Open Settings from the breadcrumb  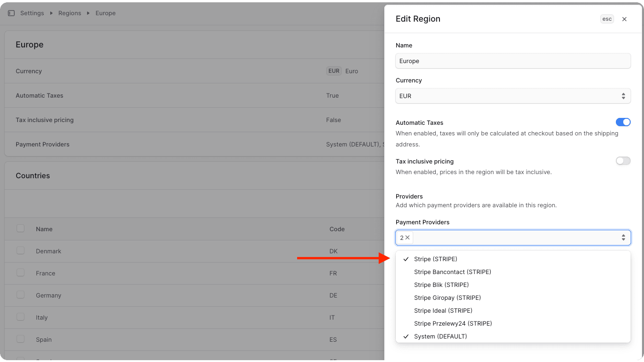pyautogui.click(x=32, y=13)
